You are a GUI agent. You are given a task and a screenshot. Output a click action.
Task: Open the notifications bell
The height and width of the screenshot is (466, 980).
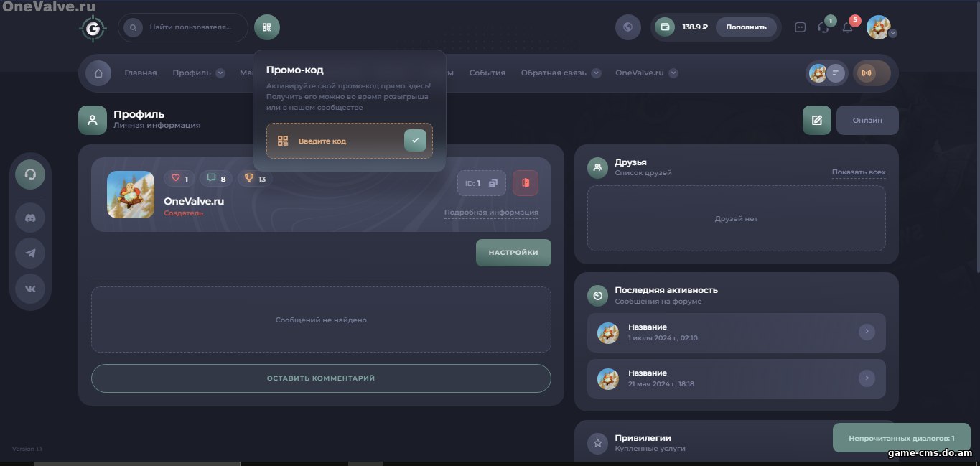pos(847,28)
